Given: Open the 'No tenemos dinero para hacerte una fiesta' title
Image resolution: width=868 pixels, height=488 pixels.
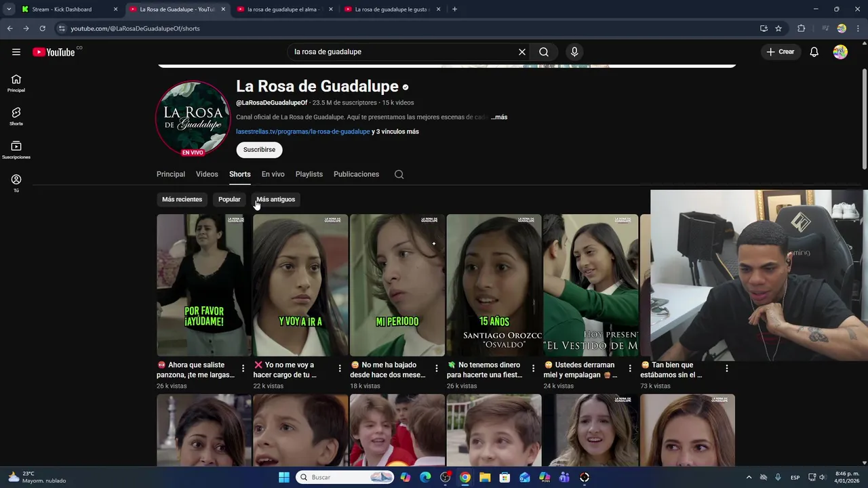Looking at the screenshot, I should (x=484, y=369).
